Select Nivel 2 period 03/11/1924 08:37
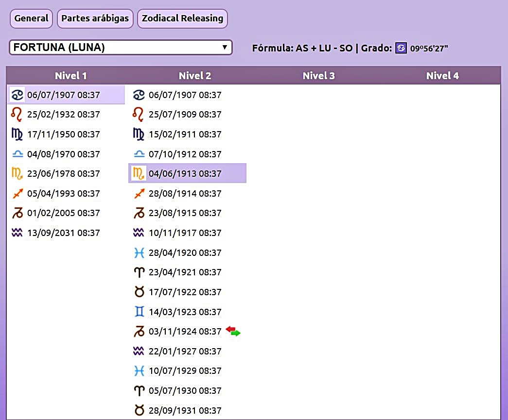 185,332
